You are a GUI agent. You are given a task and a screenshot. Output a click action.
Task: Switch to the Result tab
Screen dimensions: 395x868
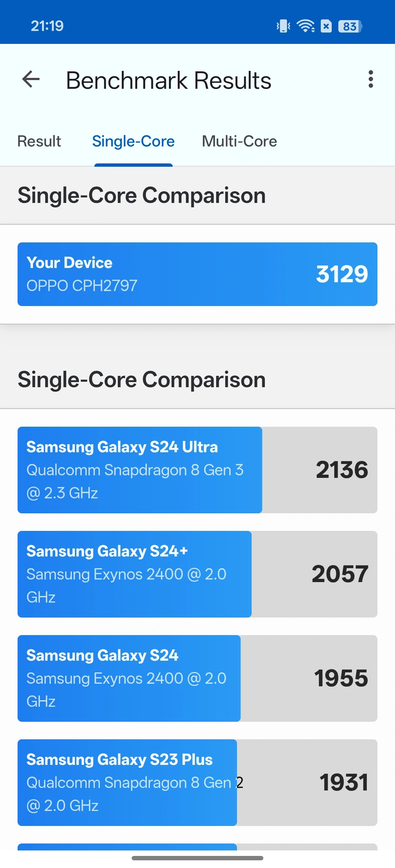pyautogui.click(x=39, y=141)
